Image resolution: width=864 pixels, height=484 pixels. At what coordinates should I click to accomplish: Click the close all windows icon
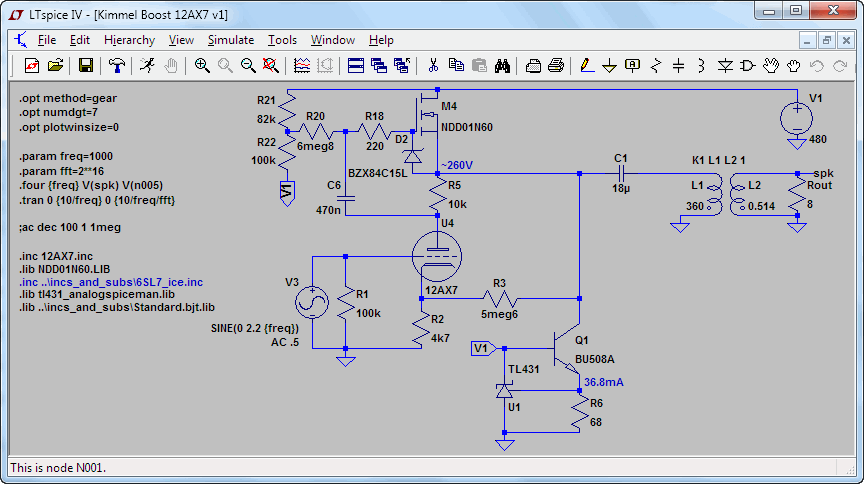(402, 66)
